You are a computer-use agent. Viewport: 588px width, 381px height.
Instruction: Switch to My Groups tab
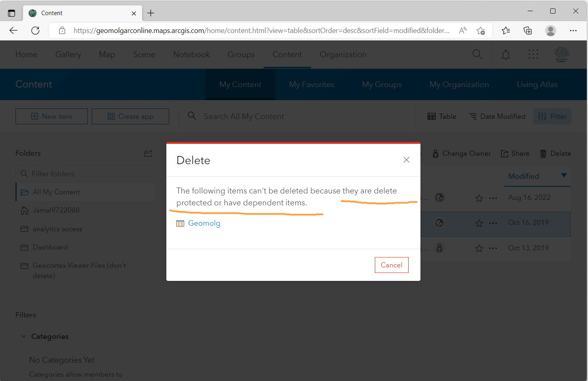point(382,84)
